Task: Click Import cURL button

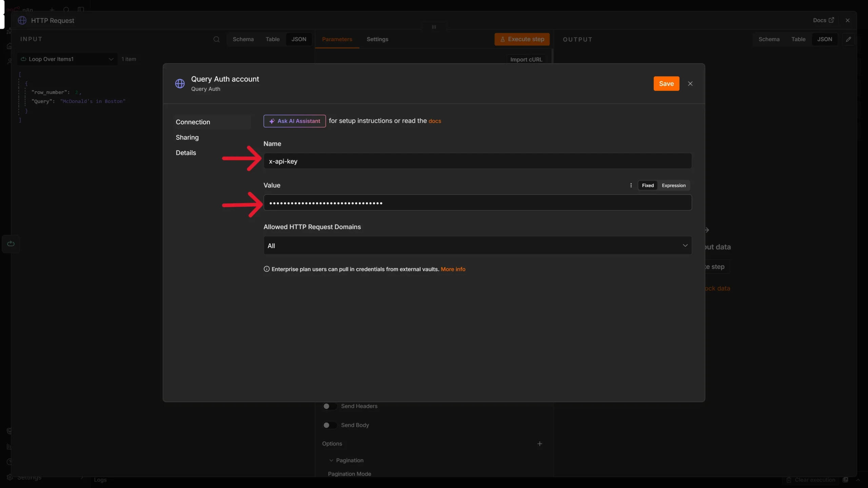Action: click(526, 59)
